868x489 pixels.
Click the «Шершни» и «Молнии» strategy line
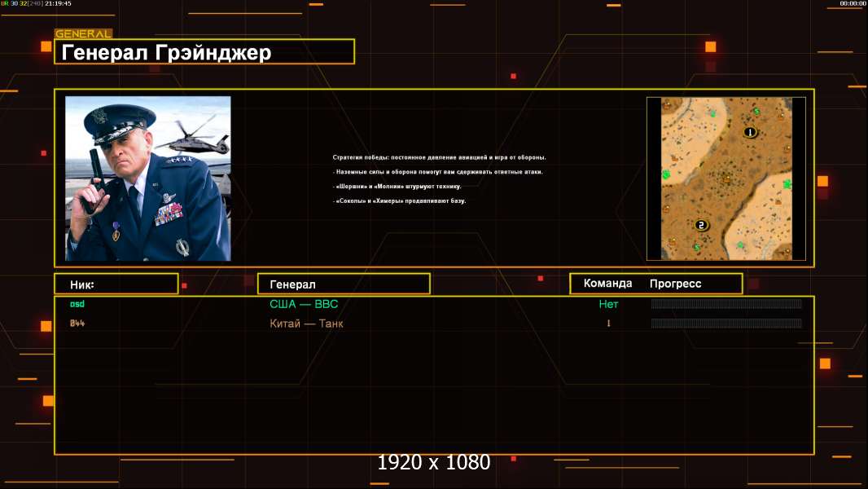click(x=397, y=186)
